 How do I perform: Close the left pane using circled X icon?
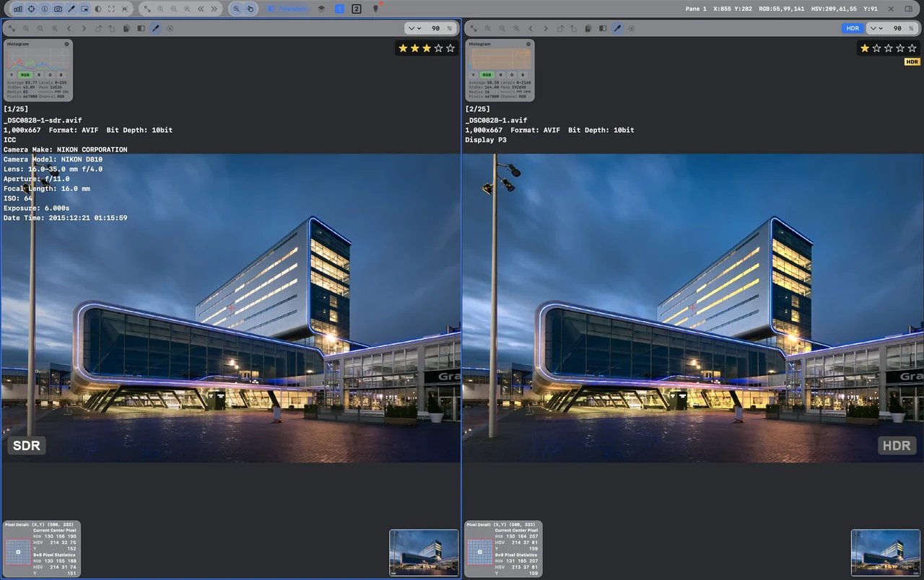tap(170, 29)
